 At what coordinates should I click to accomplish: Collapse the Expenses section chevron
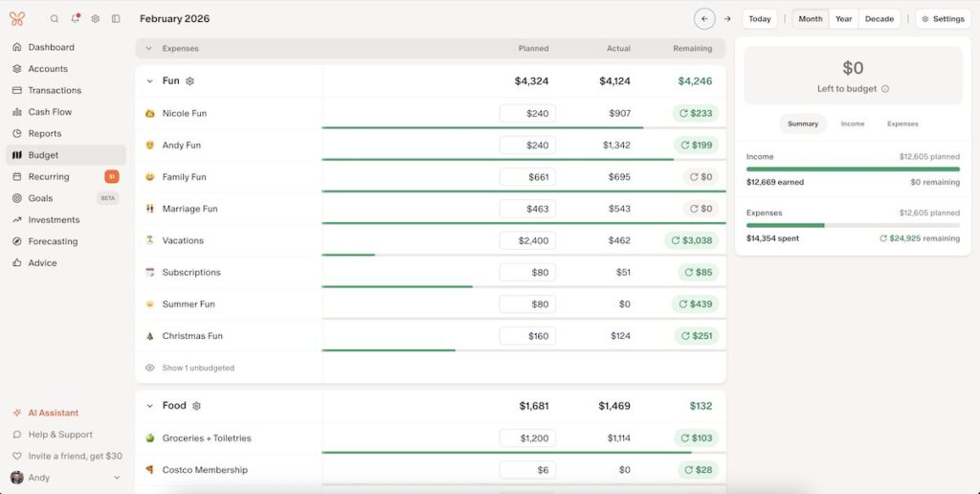coord(148,48)
